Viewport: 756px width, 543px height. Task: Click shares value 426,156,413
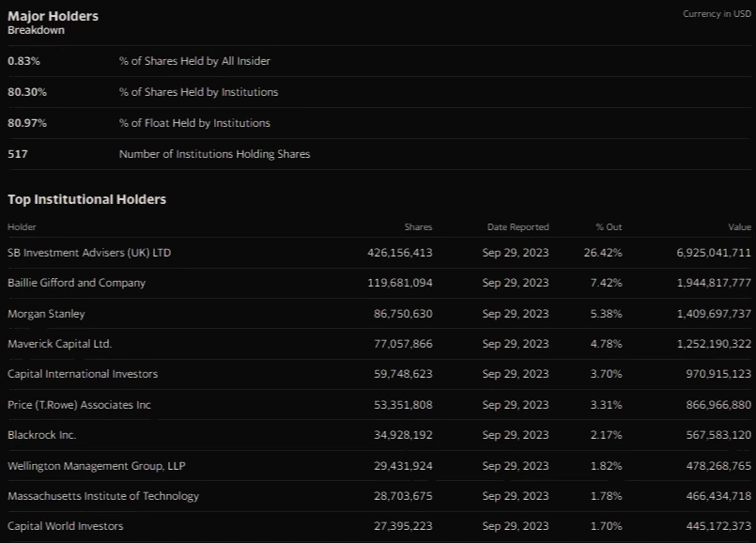coord(400,253)
